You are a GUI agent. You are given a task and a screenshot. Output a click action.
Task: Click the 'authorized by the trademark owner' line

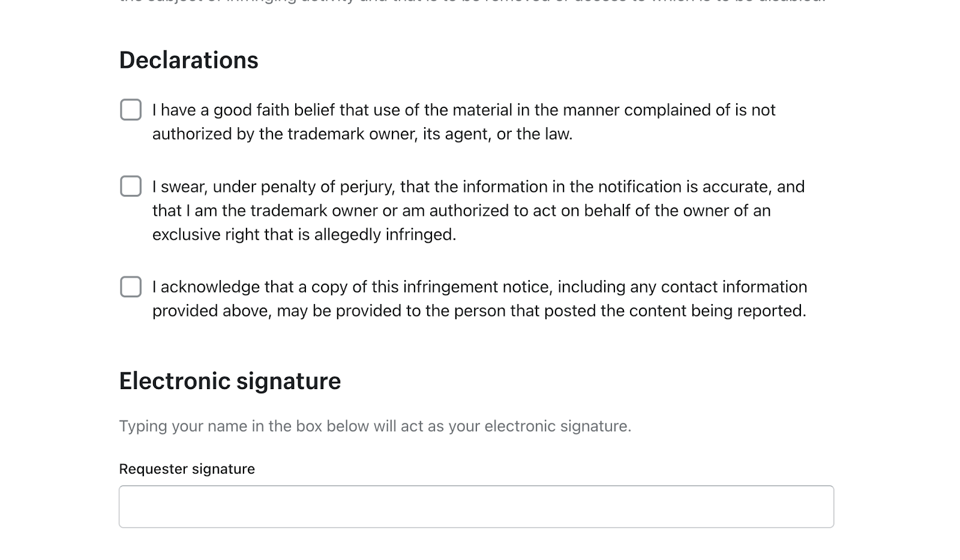click(362, 134)
